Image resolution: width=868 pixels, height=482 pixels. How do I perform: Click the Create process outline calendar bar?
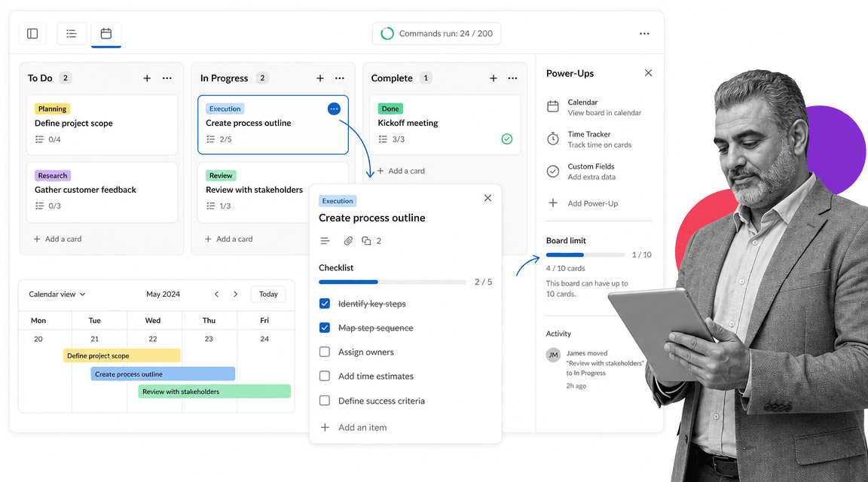[x=163, y=374]
